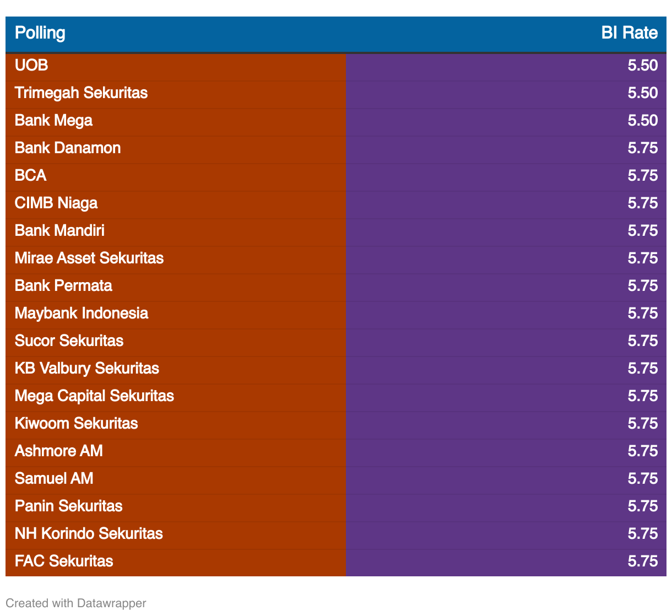Click the BI Rate column header
This screenshot has height=616, width=672.
[629, 33]
